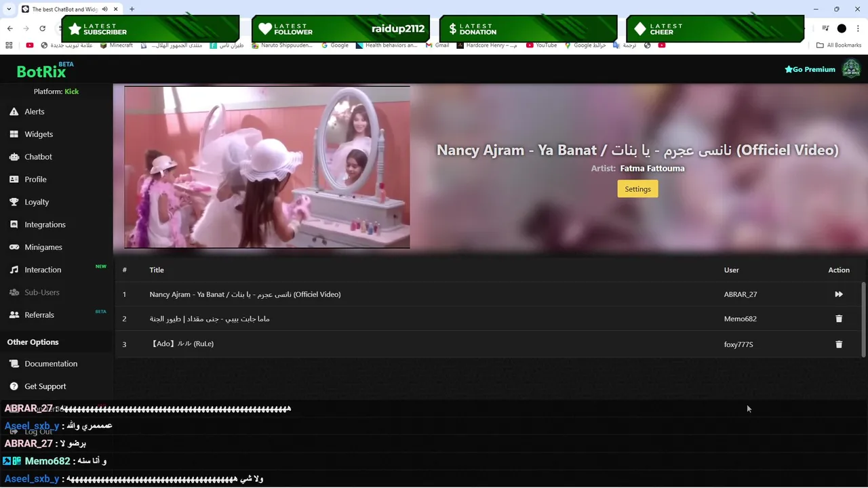Click the song queue vertical scrollbar

click(x=863, y=319)
